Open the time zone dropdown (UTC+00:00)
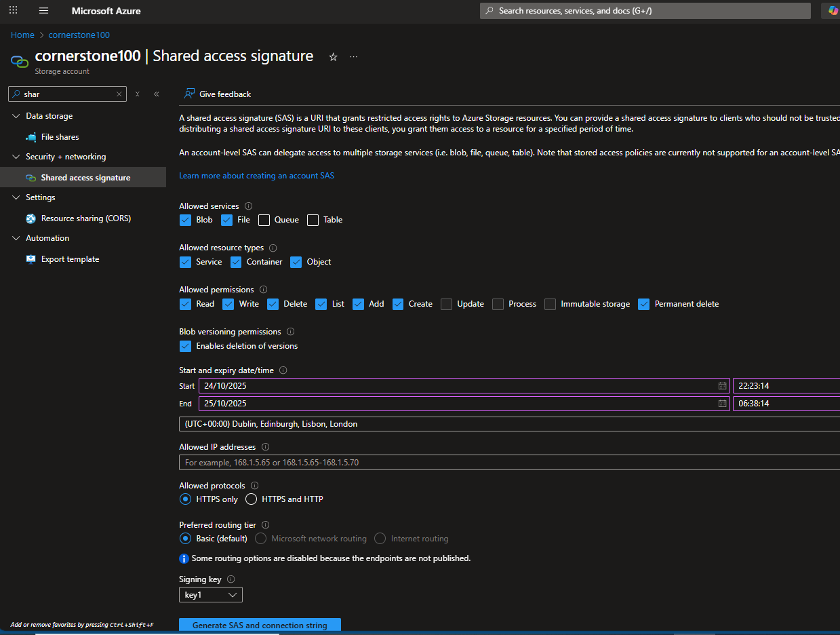Image resolution: width=840 pixels, height=635 pixels. pyautogui.click(x=509, y=424)
